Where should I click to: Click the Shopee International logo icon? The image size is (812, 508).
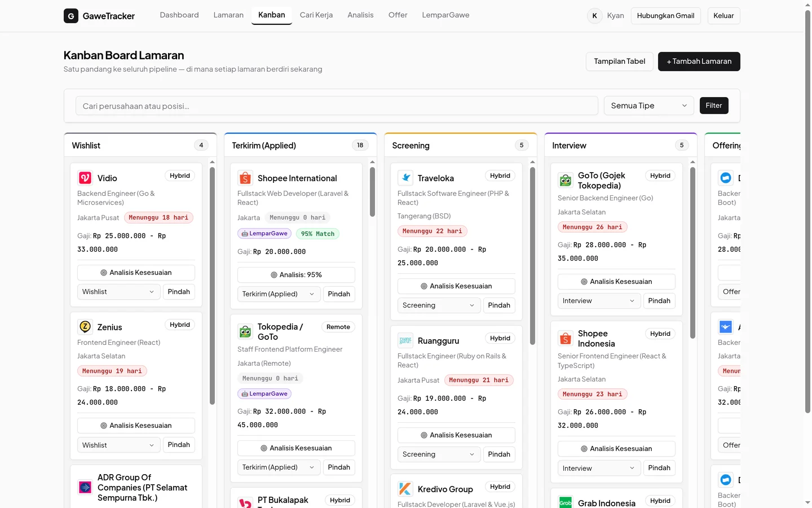click(x=245, y=178)
